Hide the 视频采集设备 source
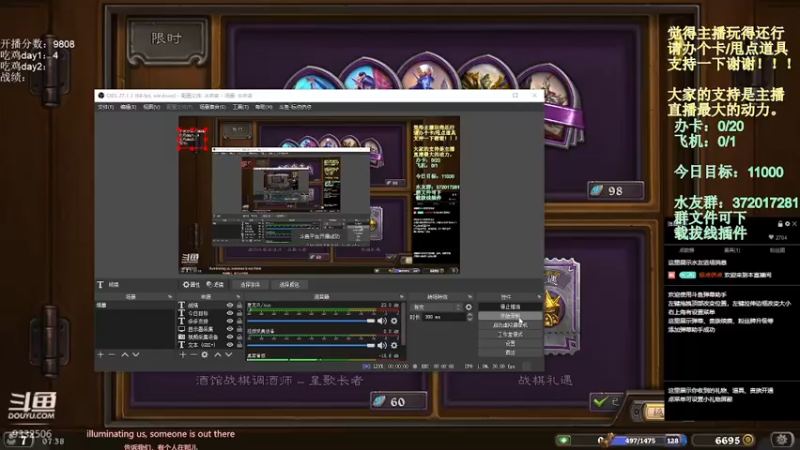The height and width of the screenshot is (450, 800). click(x=230, y=337)
